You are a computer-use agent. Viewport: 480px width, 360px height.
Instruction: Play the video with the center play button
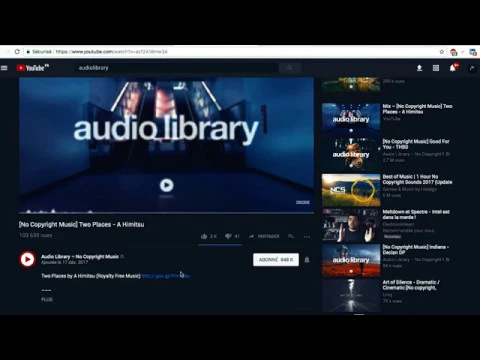click(166, 185)
